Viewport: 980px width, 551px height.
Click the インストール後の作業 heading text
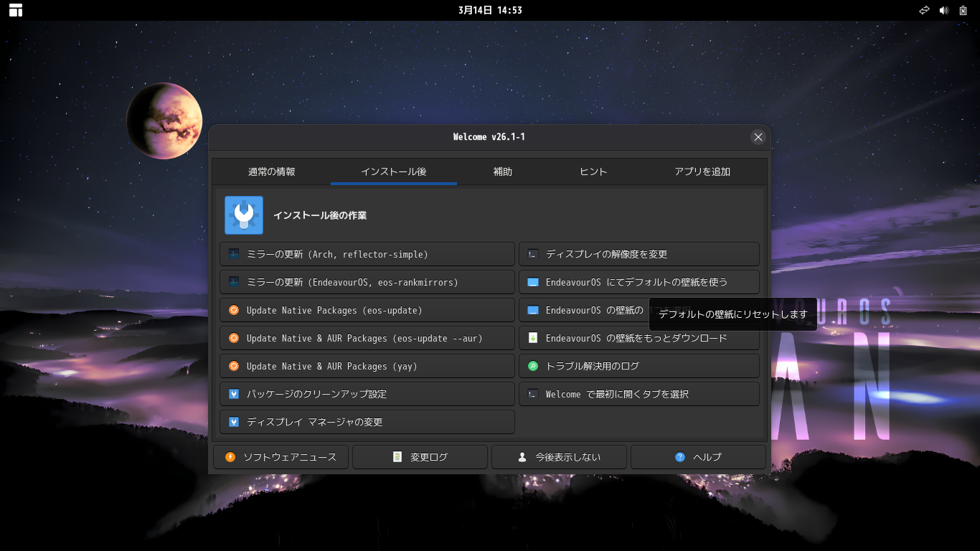320,215
